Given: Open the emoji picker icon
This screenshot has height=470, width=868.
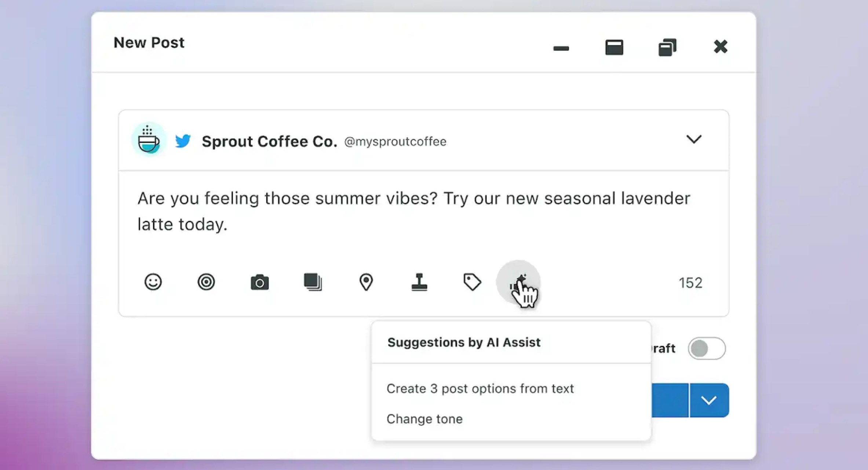Looking at the screenshot, I should pyautogui.click(x=153, y=282).
